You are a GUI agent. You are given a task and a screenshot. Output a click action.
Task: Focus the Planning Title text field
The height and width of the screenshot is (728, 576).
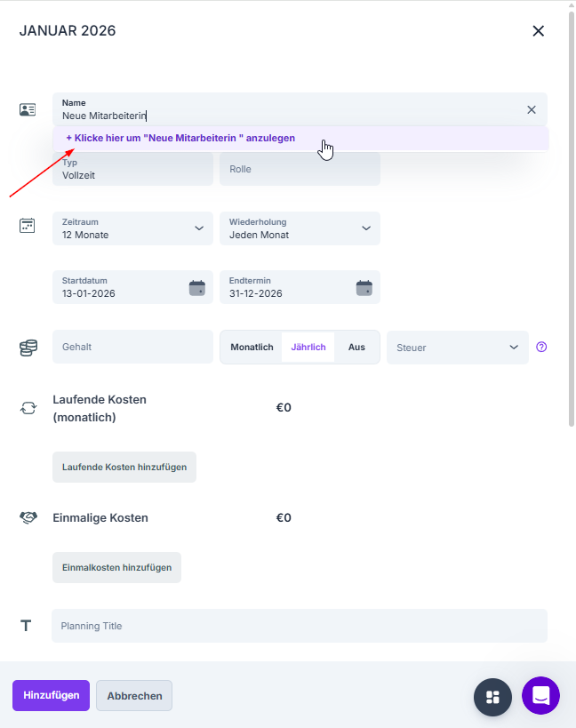(x=299, y=626)
